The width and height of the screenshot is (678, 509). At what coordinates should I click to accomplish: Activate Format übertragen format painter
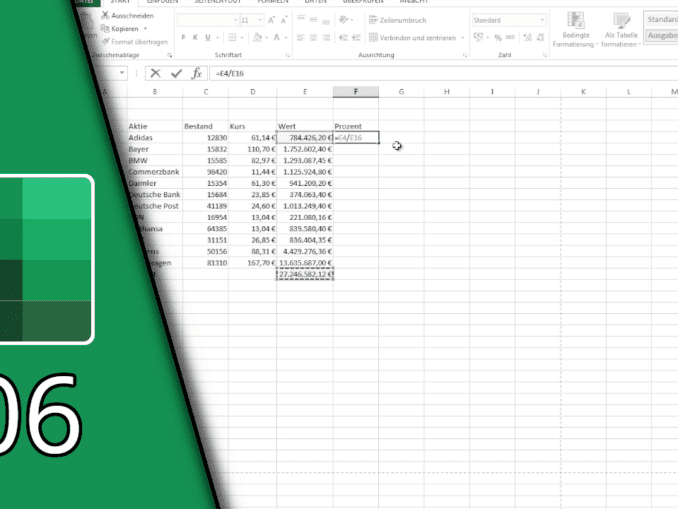pyautogui.click(x=134, y=42)
